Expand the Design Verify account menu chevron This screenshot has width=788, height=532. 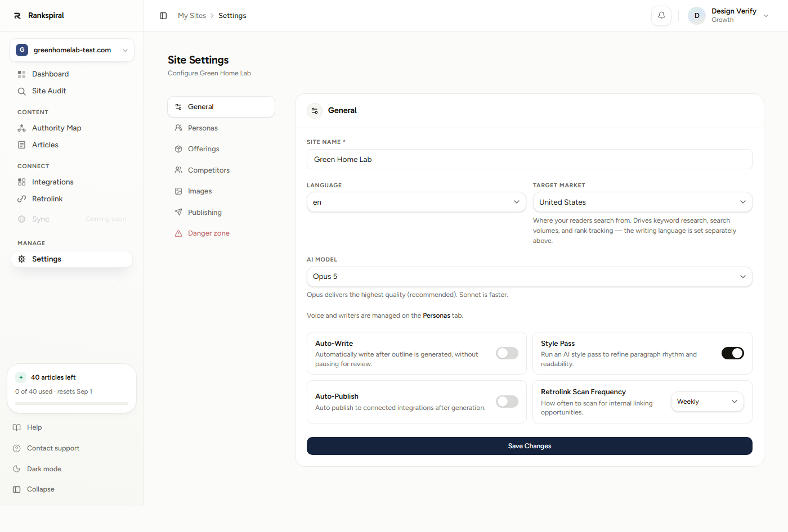766,16
